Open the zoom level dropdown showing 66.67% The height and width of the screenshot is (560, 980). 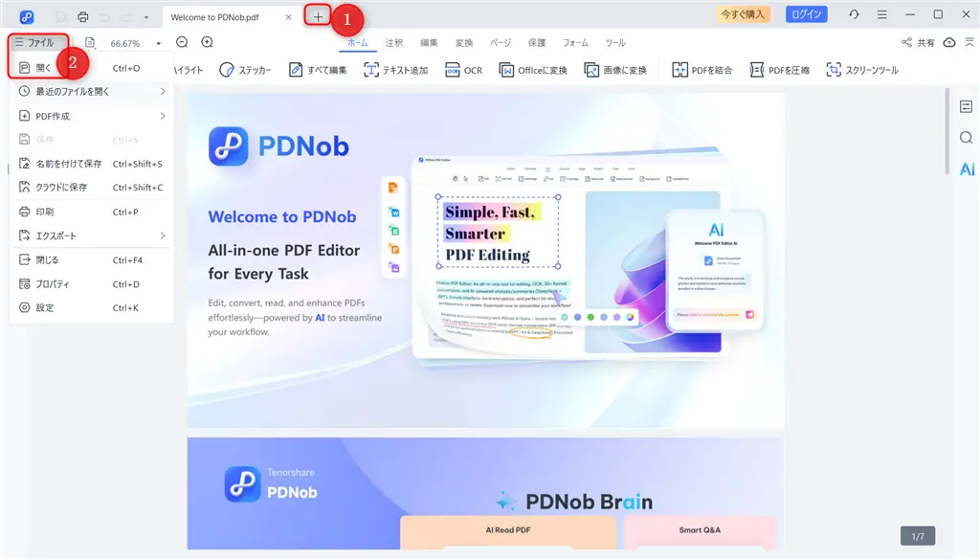click(x=134, y=42)
